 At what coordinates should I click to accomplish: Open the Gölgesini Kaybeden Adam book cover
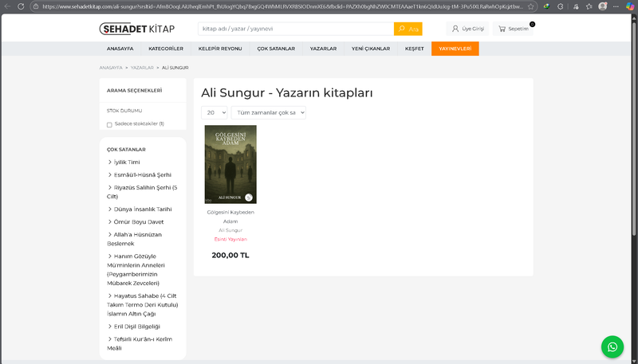(x=230, y=165)
